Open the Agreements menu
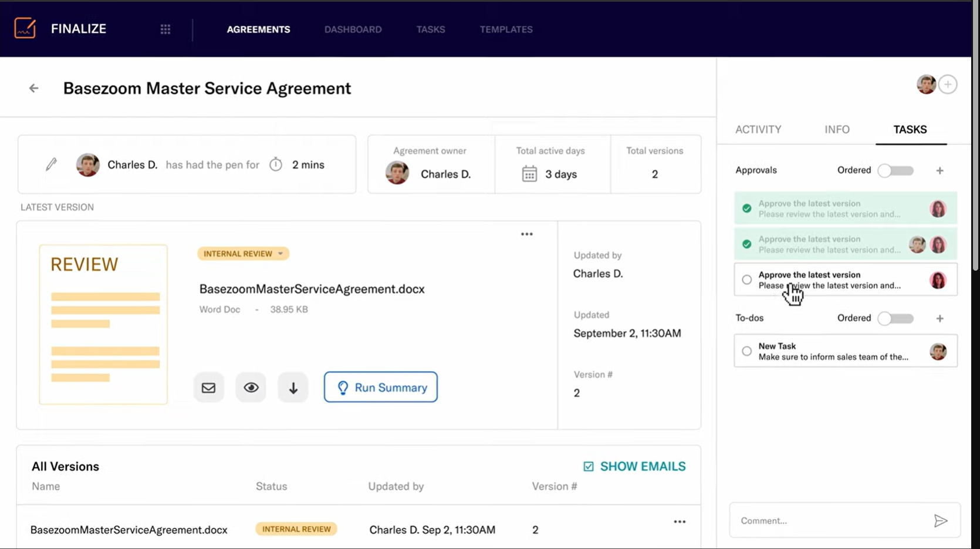Image resolution: width=980 pixels, height=549 pixels. 258,29
